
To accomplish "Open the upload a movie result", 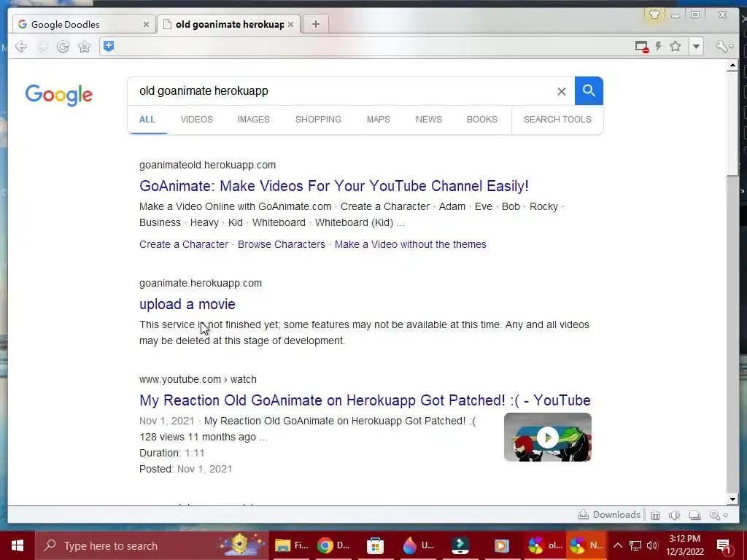I will pos(187,304).
